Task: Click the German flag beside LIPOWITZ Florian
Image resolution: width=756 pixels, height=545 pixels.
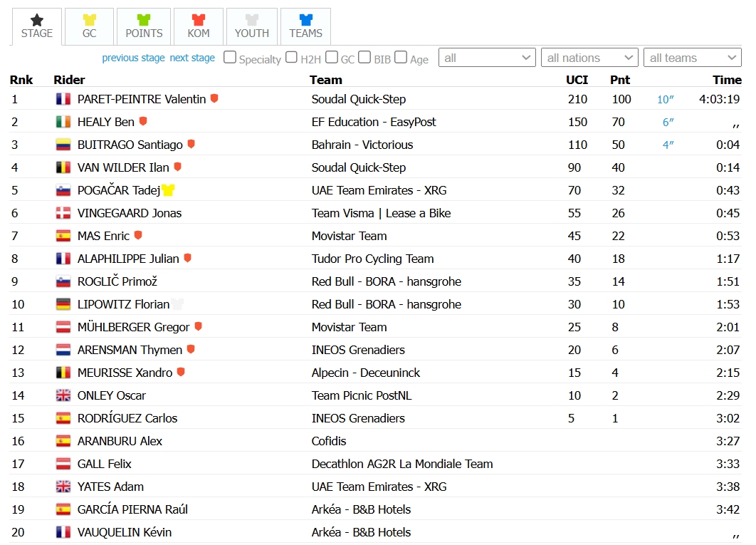Action: (x=63, y=304)
